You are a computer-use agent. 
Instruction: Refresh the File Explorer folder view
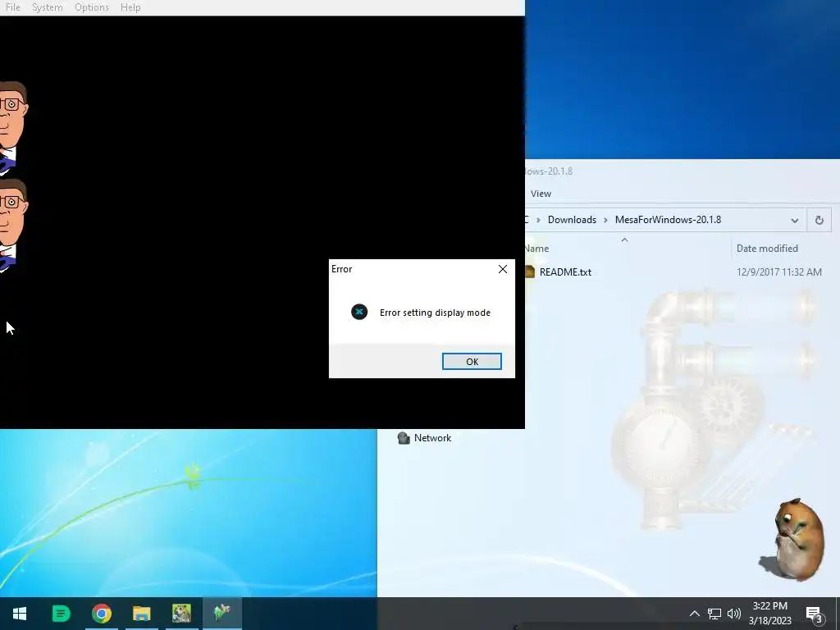pyautogui.click(x=819, y=220)
